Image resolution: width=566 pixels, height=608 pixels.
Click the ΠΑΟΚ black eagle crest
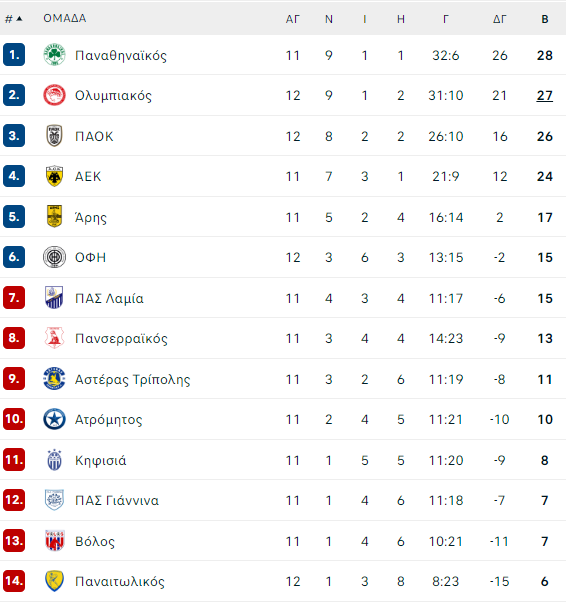54,136
